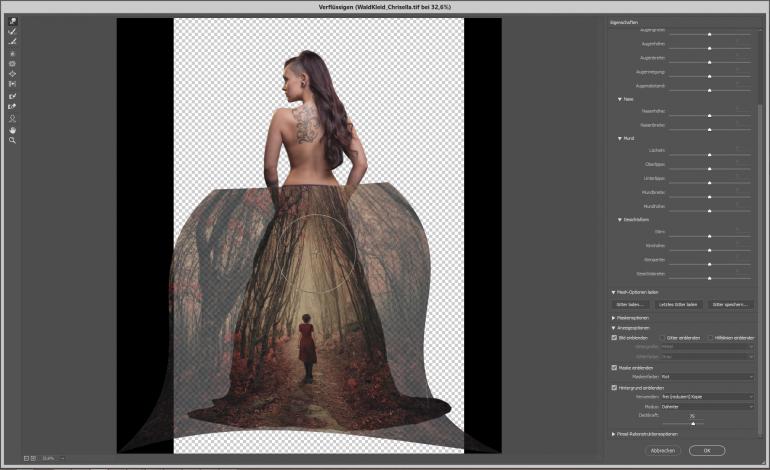This screenshot has width=770, height=470.
Task: Click the Augenabstand slider handle
Action: point(709,90)
